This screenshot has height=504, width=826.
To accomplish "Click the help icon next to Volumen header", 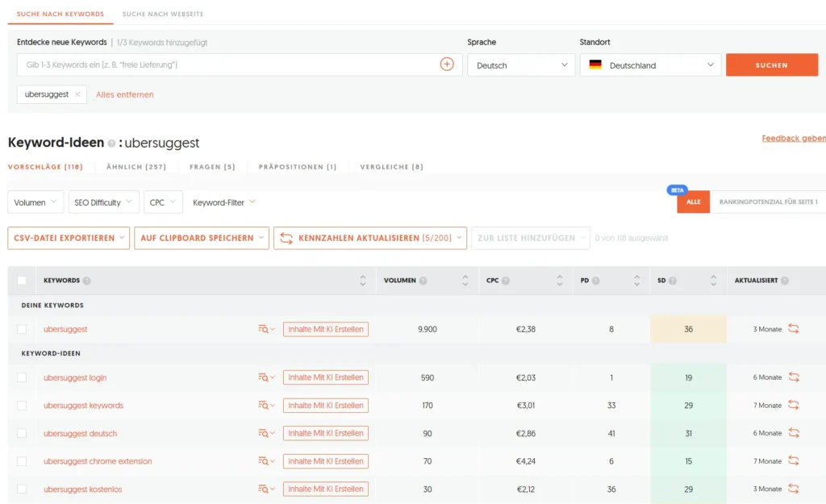I will [423, 281].
